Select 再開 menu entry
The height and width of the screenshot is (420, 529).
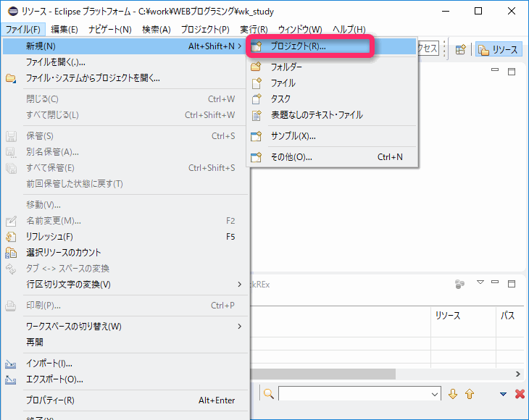click(x=125, y=342)
